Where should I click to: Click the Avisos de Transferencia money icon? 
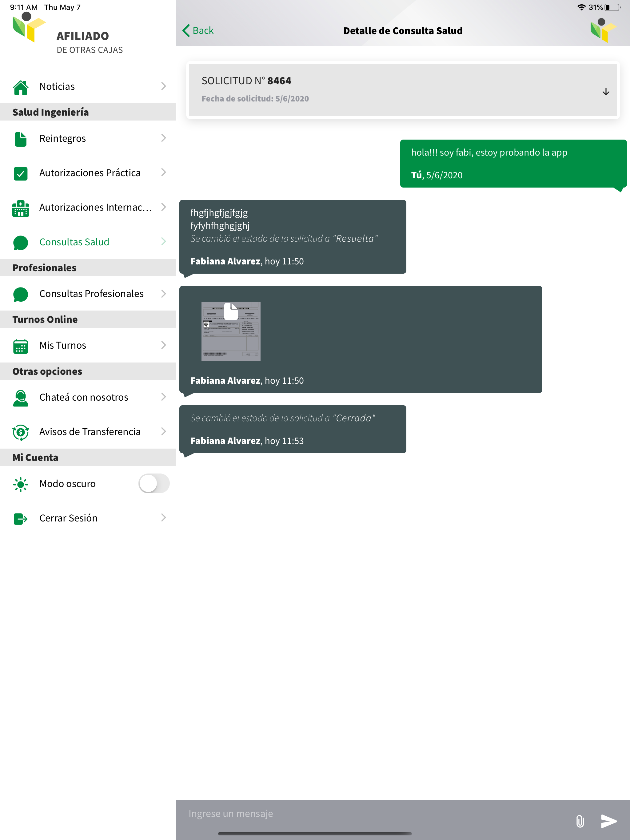coord(21,433)
